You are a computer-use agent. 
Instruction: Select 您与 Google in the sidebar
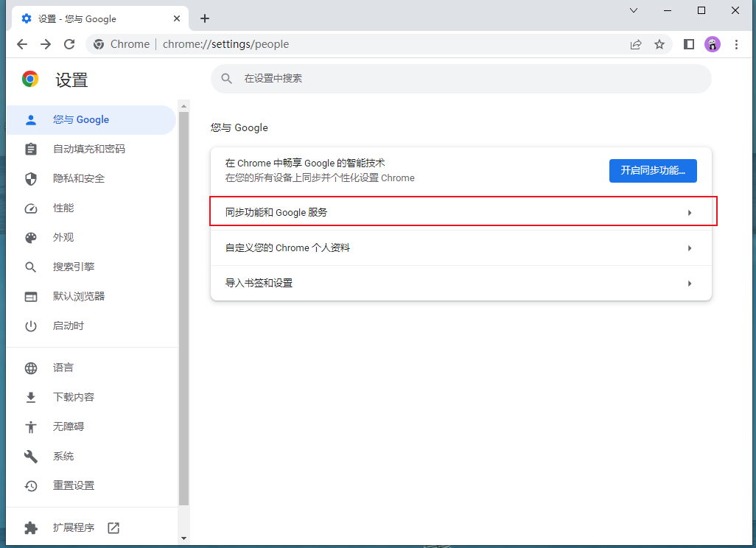click(x=91, y=120)
